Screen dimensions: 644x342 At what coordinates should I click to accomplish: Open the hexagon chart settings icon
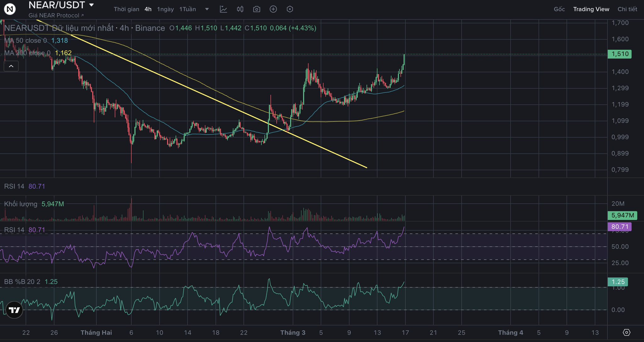(x=290, y=9)
